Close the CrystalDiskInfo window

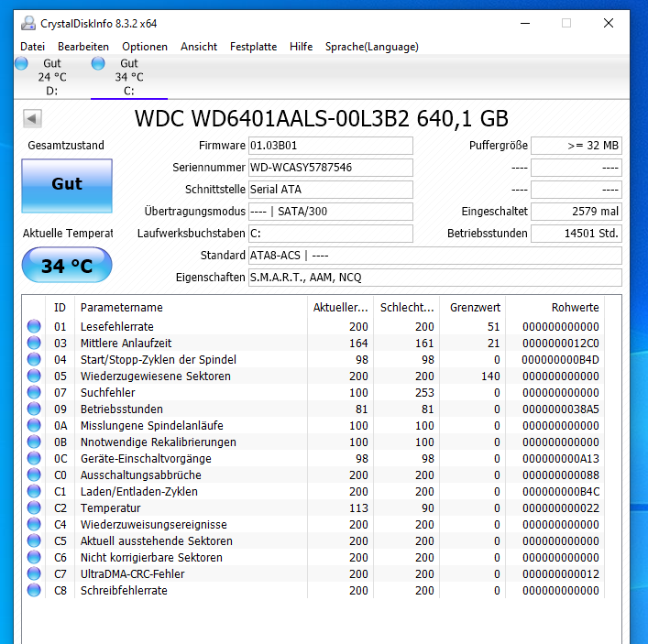609,23
